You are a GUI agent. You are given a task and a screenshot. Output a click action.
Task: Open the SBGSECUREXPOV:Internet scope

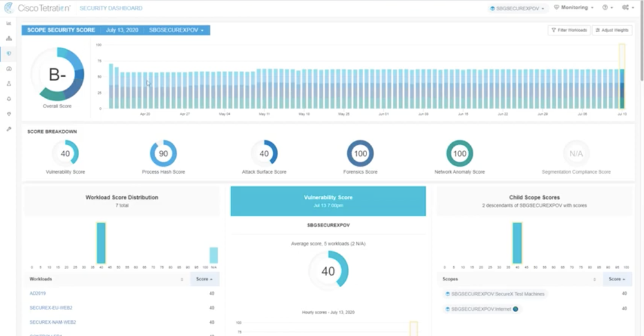(x=481, y=309)
